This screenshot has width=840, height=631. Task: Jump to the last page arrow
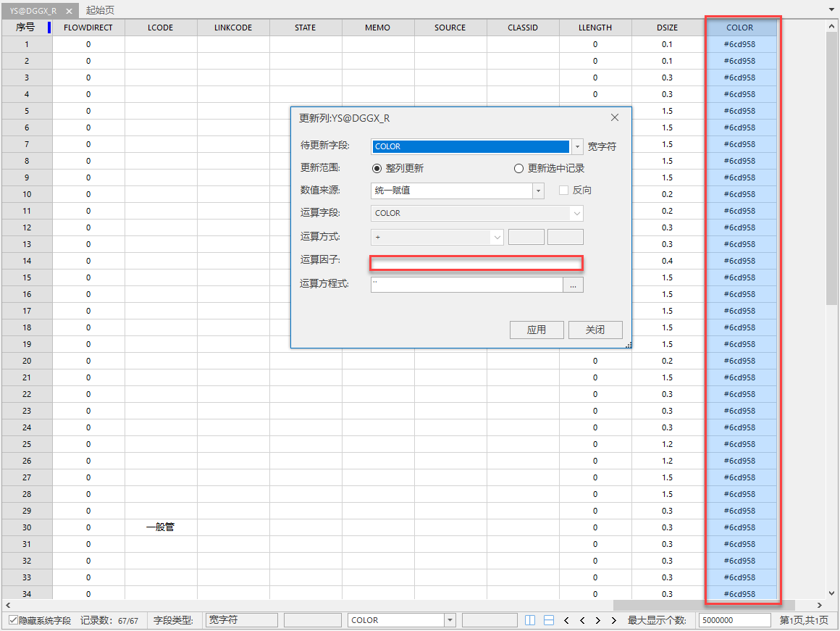(614, 620)
